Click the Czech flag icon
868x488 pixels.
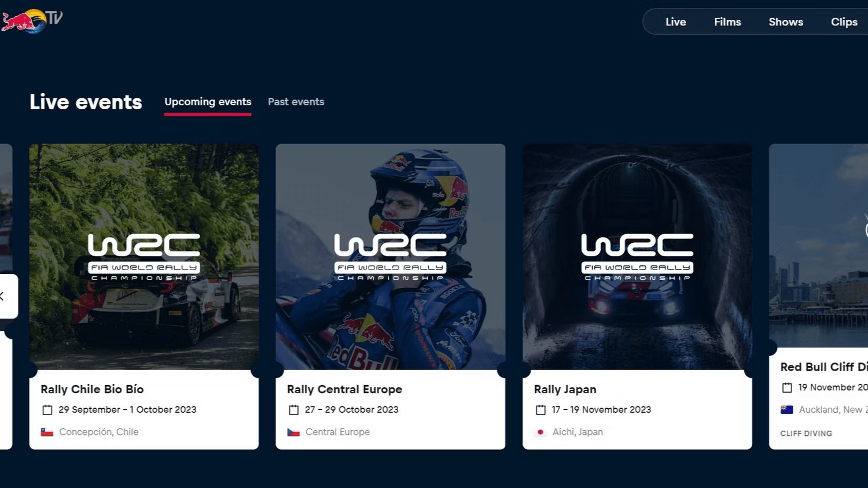pyautogui.click(x=293, y=432)
